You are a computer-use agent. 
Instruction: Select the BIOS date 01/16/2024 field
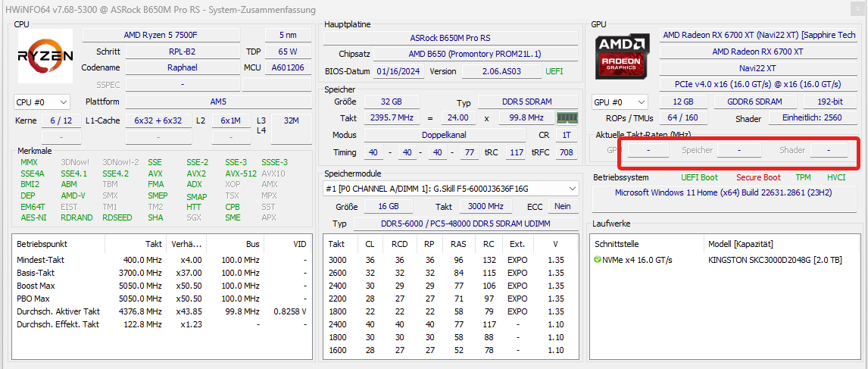pos(399,71)
